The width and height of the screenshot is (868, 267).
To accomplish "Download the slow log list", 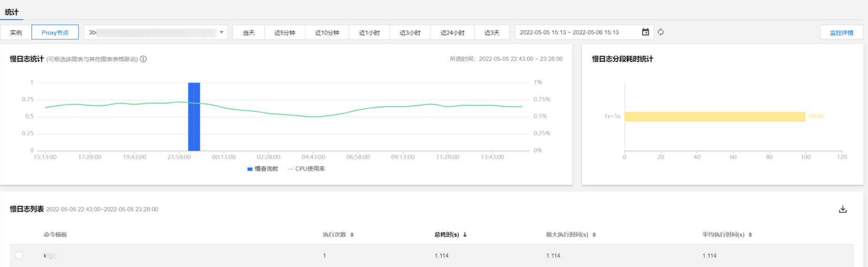I will [x=843, y=210].
